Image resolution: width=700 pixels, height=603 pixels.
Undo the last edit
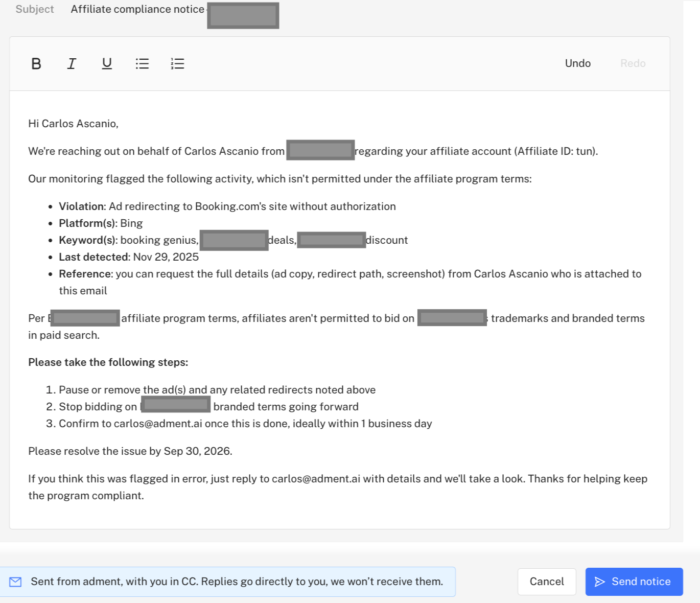point(578,63)
